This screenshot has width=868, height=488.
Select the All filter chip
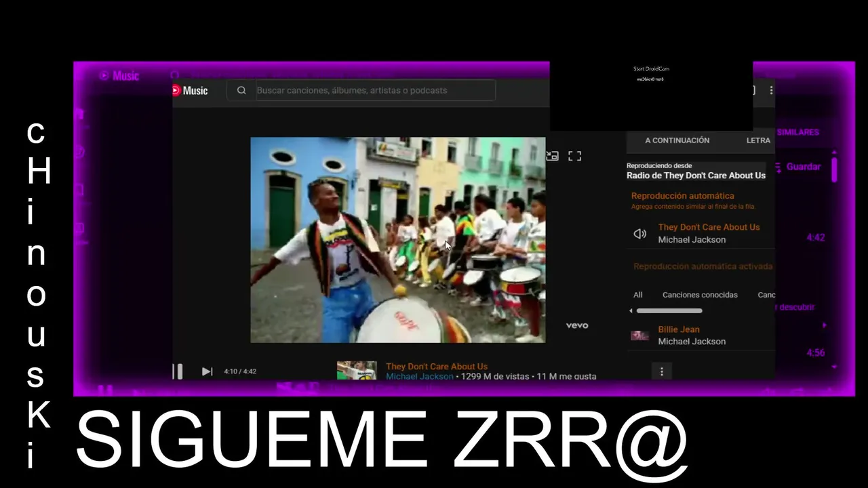click(x=637, y=295)
